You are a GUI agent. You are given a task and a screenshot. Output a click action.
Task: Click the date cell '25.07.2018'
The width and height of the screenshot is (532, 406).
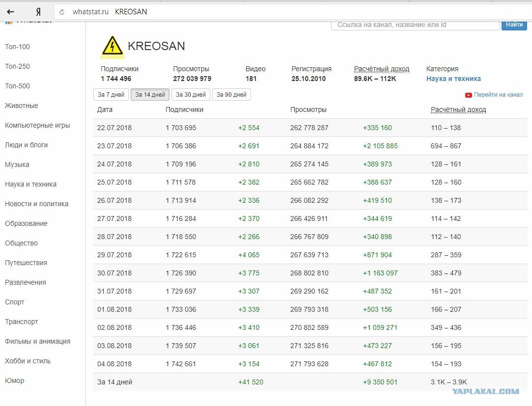[x=114, y=182]
